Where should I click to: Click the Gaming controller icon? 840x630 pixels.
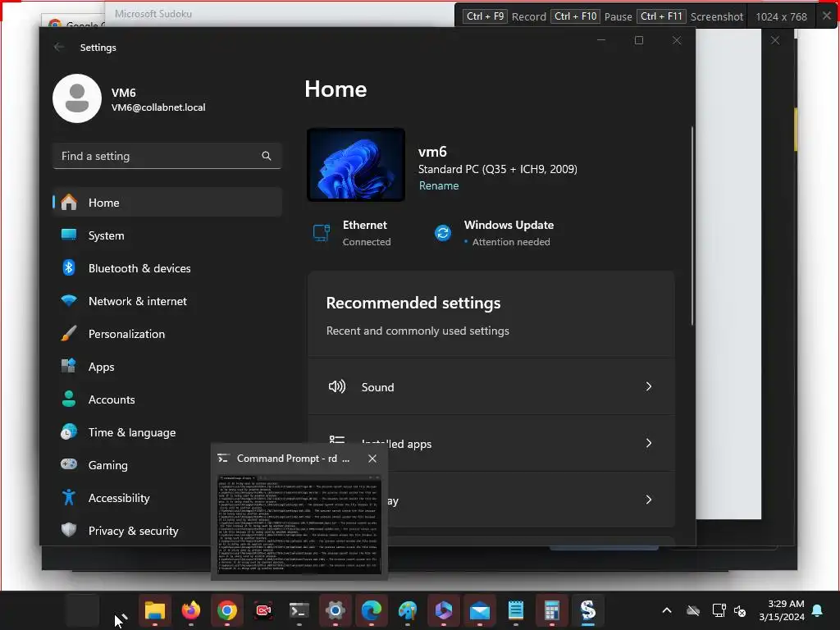coord(69,464)
